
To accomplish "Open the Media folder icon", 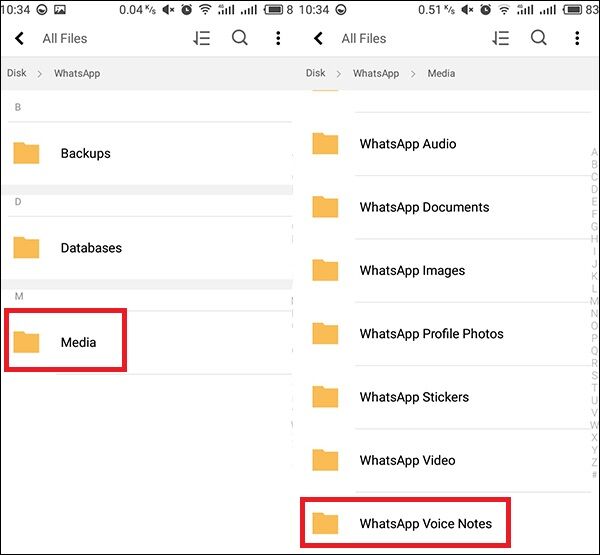I will point(26,342).
